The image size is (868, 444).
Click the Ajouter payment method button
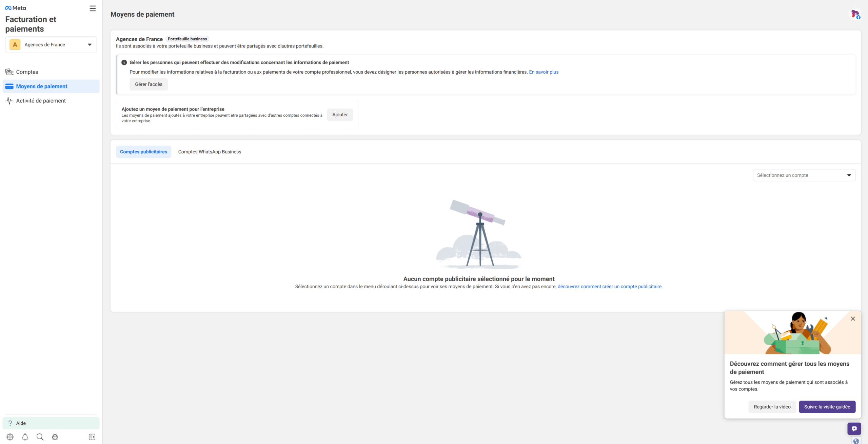pos(340,115)
